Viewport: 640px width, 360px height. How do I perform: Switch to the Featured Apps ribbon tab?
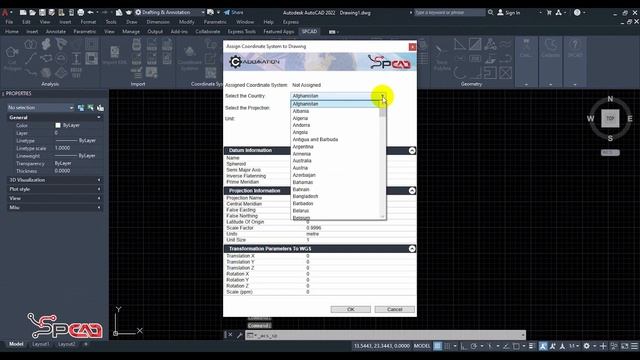coord(279,31)
